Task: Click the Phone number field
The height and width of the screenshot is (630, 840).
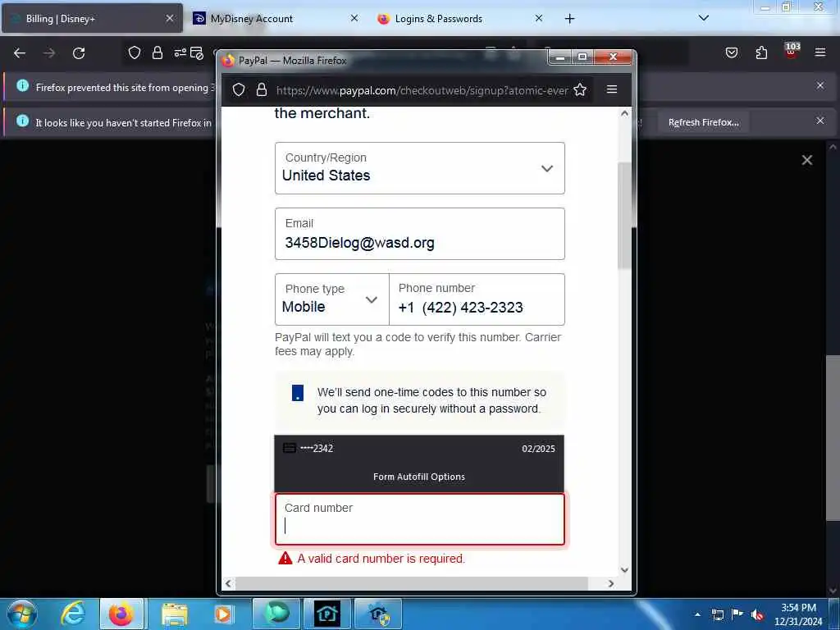Action: 477,299
